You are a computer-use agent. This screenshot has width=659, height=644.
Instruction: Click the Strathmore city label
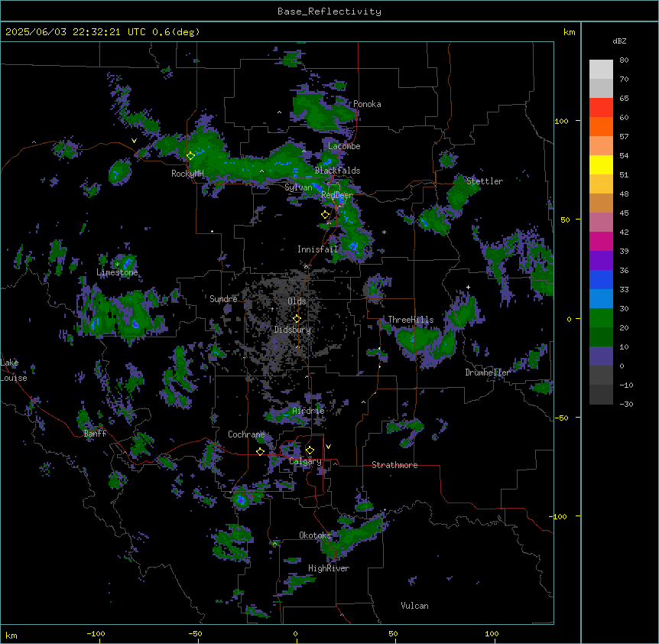coord(394,465)
